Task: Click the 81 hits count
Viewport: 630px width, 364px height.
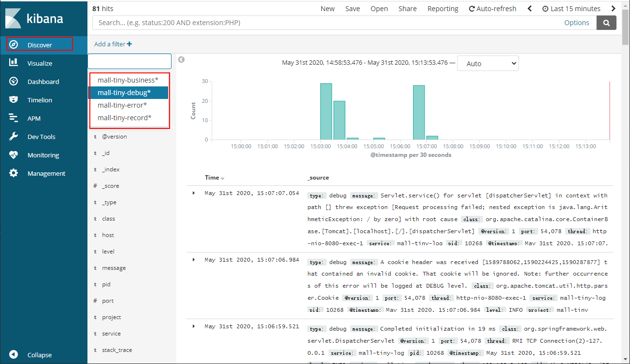Action: click(103, 9)
